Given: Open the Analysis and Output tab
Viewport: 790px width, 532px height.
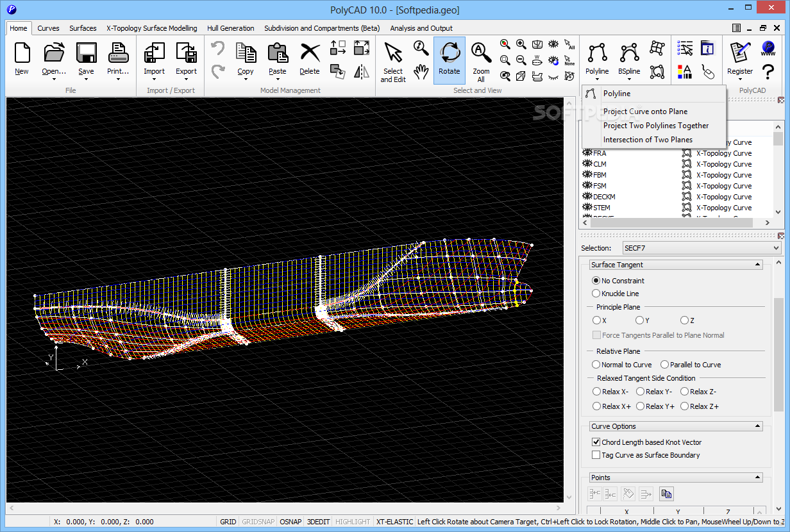Looking at the screenshot, I should (x=421, y=28).
